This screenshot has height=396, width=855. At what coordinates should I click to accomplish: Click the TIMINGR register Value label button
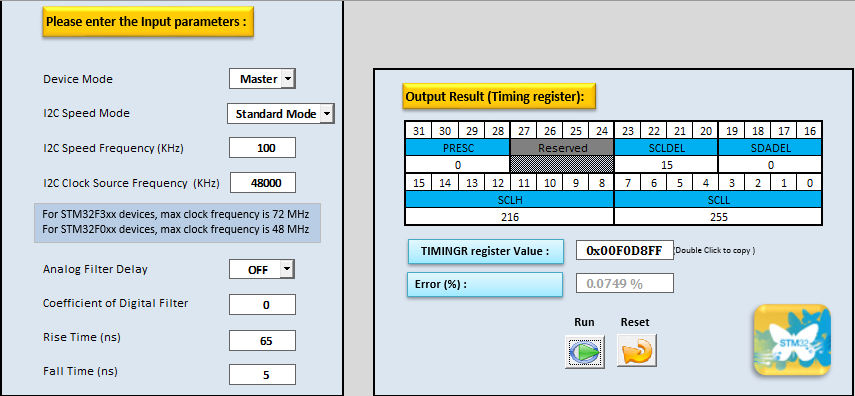(x=485, y=251)
